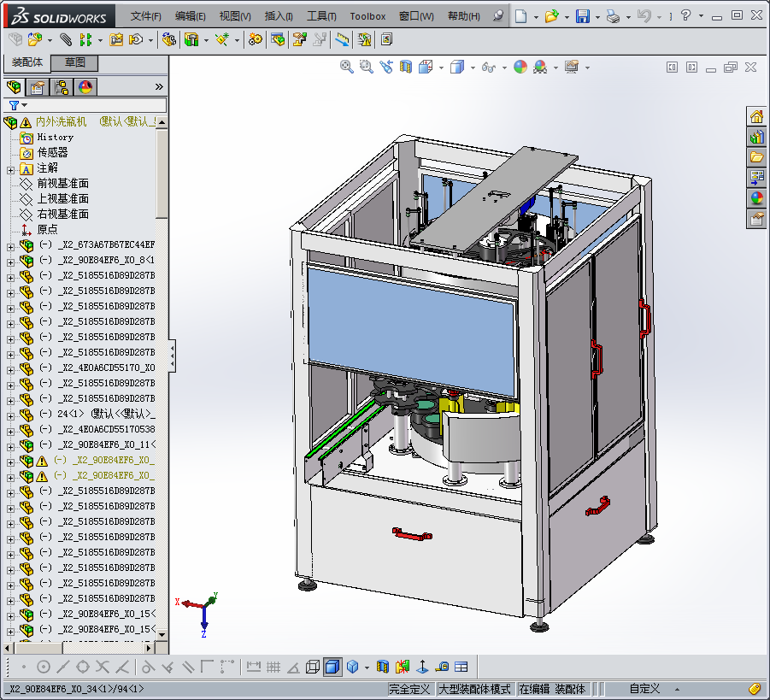Open Edit Appearance color ball in view toolbar
Image resolution: width=770 pixels, height=700 pixels.
(x=520, y=67)
